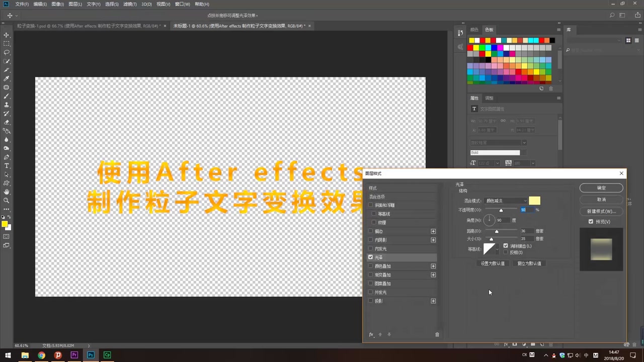Add another 投影 effect with plus

click(433, 301)
